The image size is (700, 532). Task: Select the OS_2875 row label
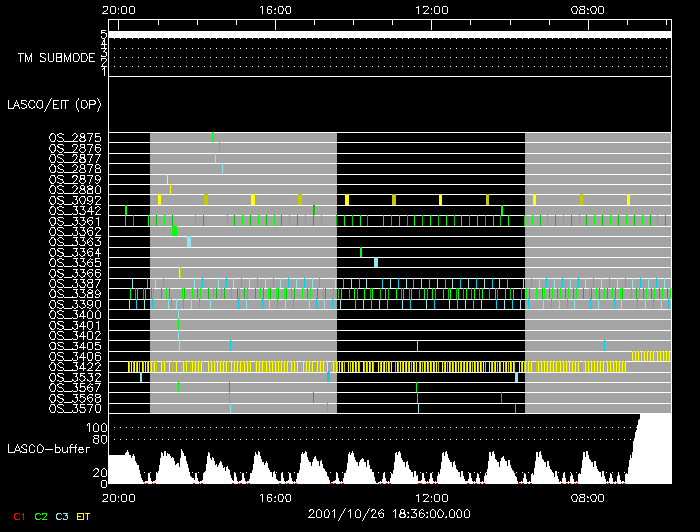pos(75,137)
